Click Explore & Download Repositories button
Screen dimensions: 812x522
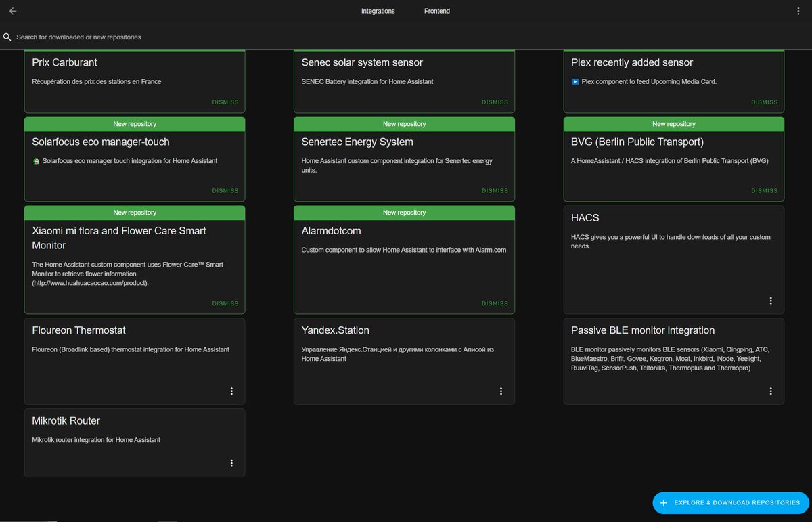[731, 503]
